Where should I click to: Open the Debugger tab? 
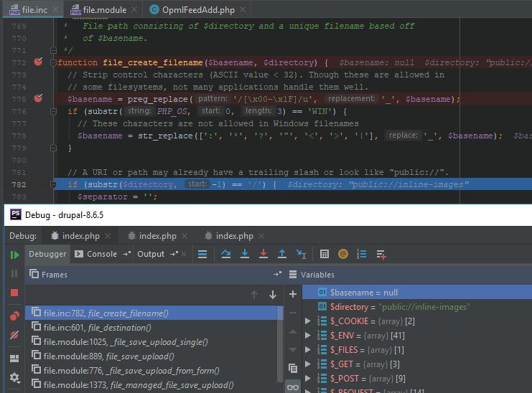coord(47,254)
